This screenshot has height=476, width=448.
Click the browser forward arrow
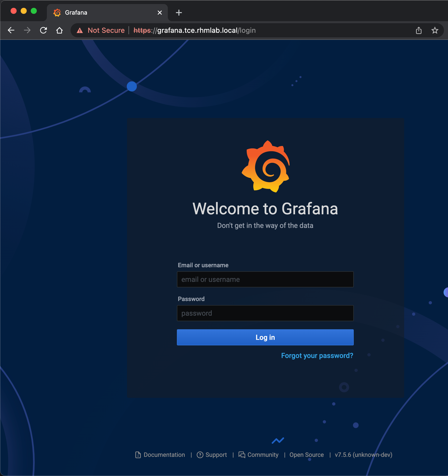27,30
